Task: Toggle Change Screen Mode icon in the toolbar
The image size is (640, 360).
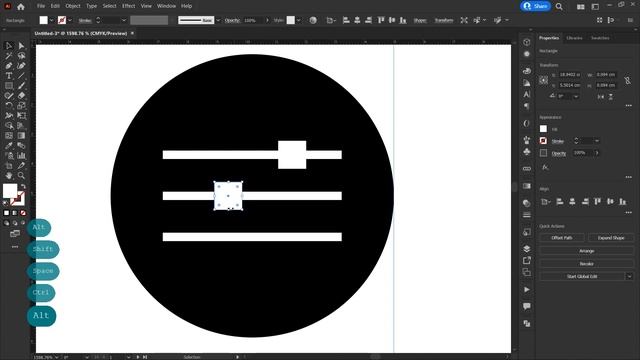Action: pyautogui.click(x=15, y=234)
